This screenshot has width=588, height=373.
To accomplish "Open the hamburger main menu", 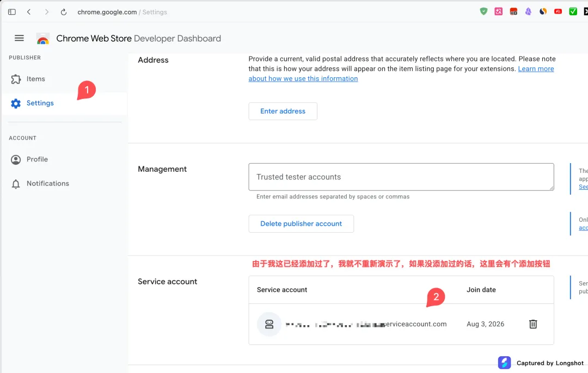I will coord(19,38).
